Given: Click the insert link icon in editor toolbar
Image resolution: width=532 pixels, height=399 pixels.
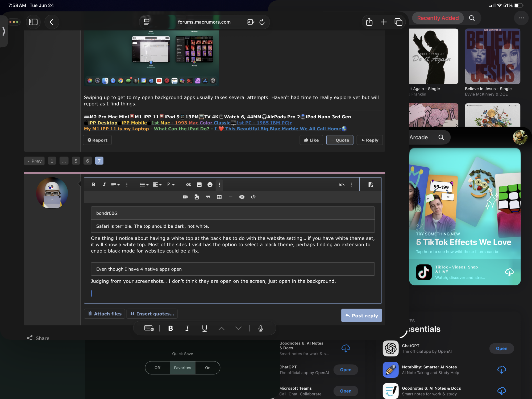Looking at the screenshot, I should tap(189, 185).
